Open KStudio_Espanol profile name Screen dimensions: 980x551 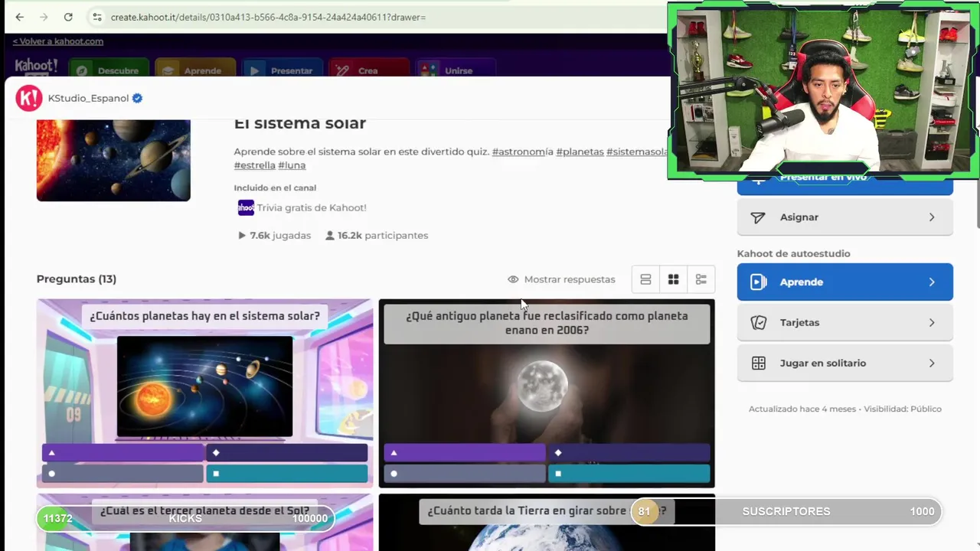(88, 98)
